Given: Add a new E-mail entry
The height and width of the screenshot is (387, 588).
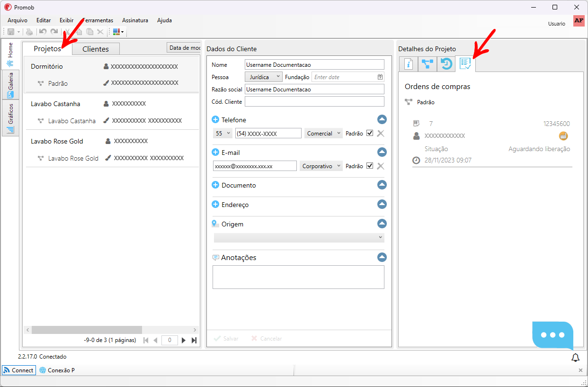Looking at the screenshot, I should (215, 153).
